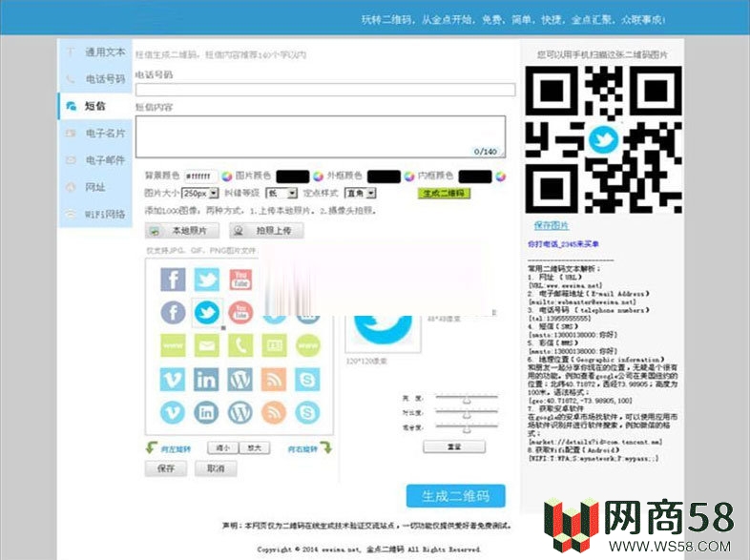This screenshot has width=750, height=560.
Task: Open color wheel picker for 背景颜色
Action: point(227,176)
